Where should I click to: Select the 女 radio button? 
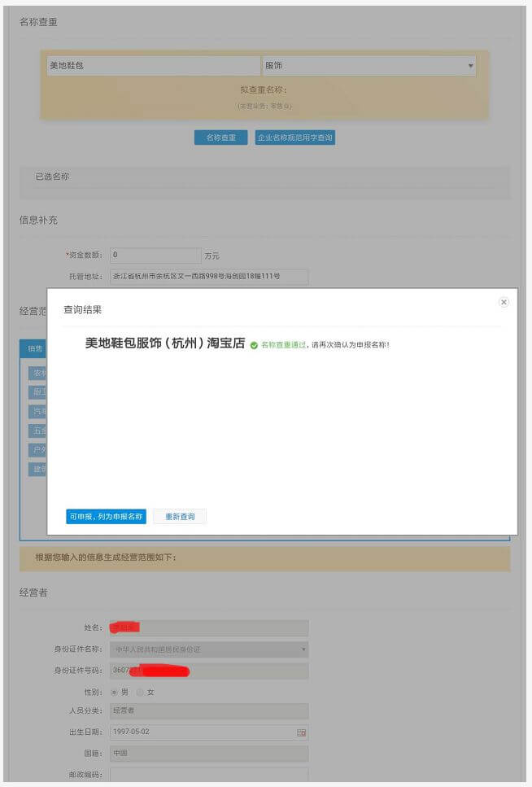click(x=140, y=693)
